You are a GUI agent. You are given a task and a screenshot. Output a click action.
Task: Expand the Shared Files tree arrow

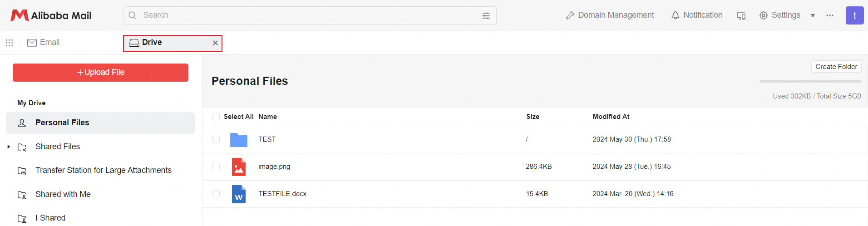click(9, 147)
